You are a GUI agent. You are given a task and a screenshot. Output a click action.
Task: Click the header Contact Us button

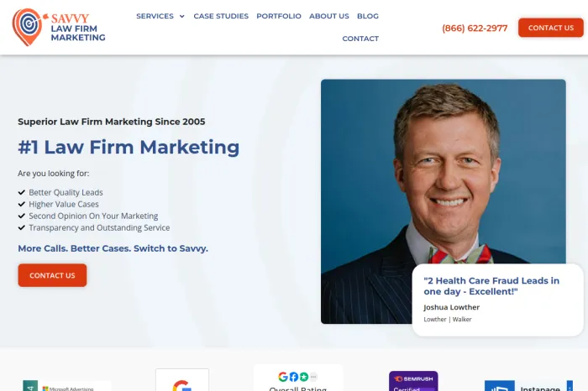pyautogui.click(x=550, y=28)
